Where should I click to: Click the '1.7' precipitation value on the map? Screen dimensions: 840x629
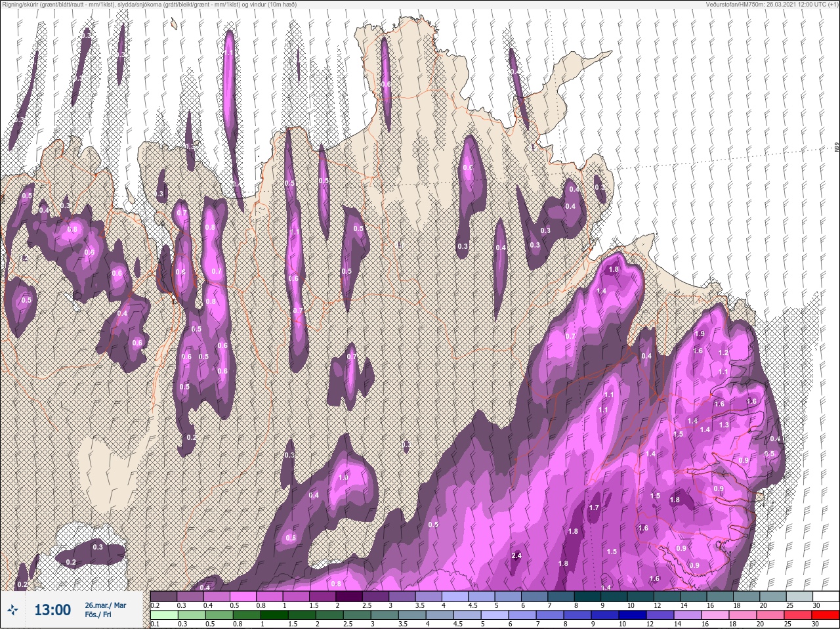point(595,508)
